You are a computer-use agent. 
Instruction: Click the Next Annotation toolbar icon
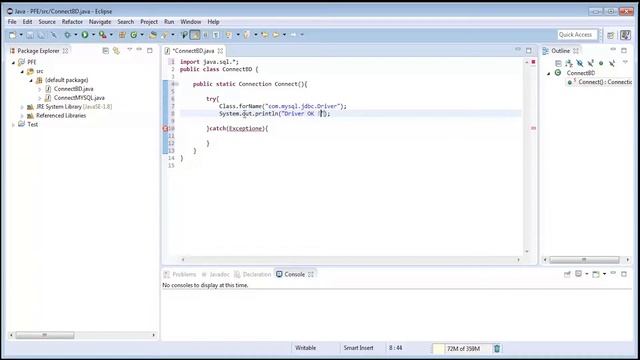229,35
